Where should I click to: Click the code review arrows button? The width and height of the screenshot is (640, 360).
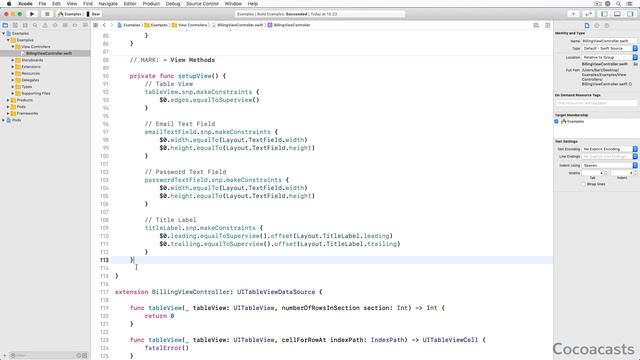click(589, 14)
